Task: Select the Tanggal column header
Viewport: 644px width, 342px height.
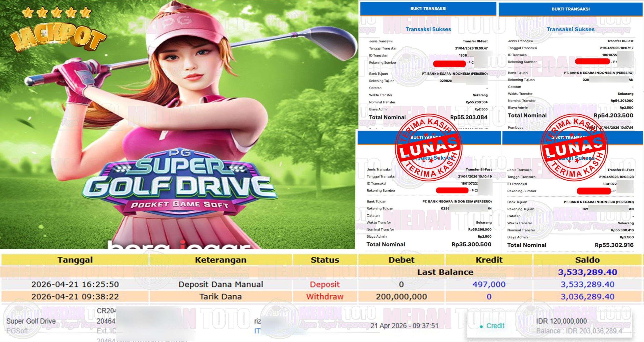Action: tap(75, 260)
